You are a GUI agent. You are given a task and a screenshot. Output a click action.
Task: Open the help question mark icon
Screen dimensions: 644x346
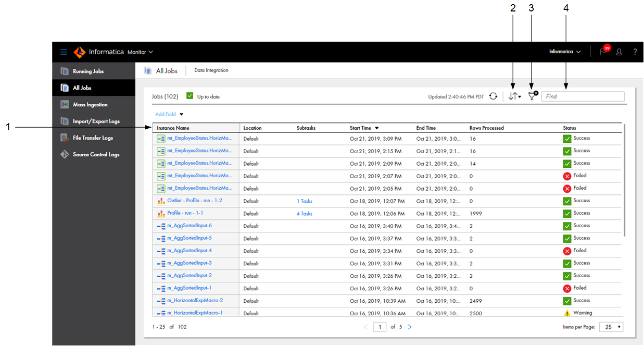tap(635, 52)
